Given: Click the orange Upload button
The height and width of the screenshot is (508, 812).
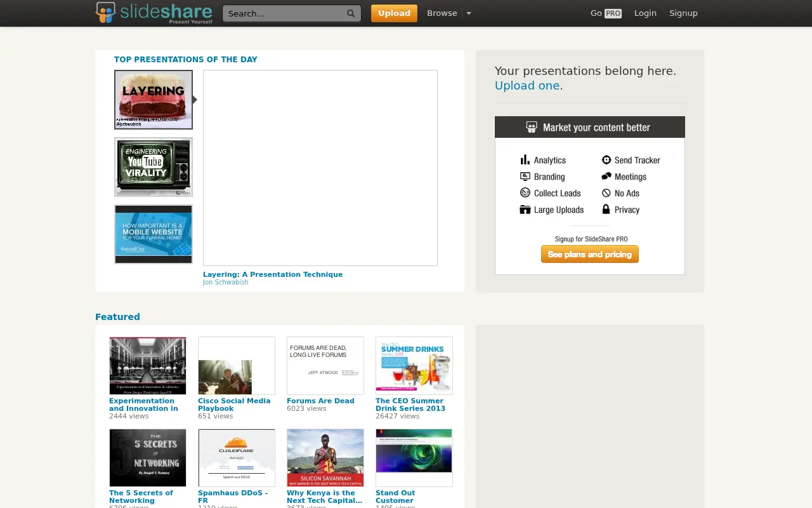Looking at the screenshot, I should pos(394,13).
